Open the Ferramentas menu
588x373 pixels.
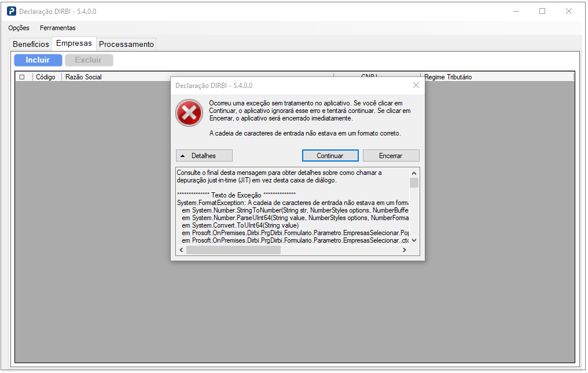point(58,28)
